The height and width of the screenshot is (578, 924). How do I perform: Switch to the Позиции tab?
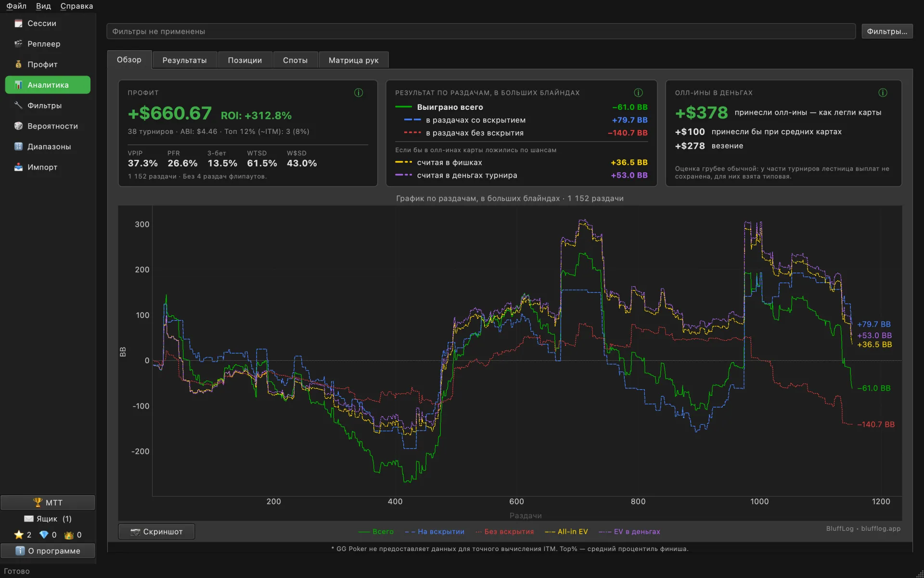[x=245, y=60]
